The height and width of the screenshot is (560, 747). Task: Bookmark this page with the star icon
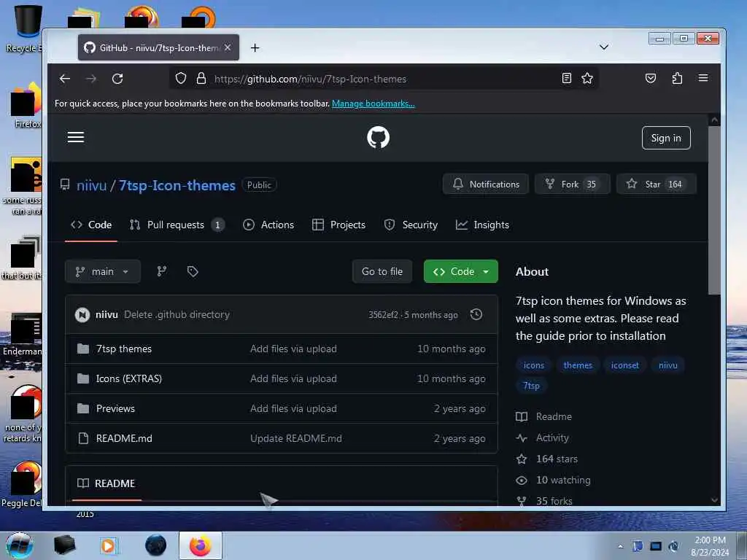click(x=587, y=78)
